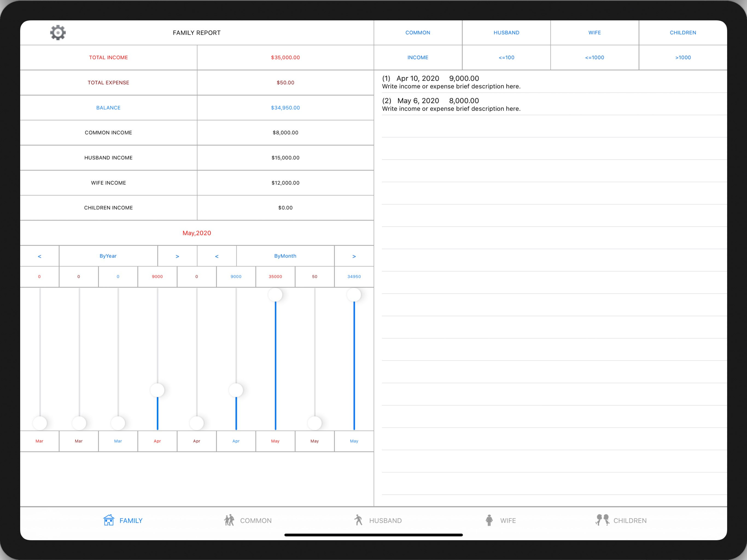The height and width of the screenshot is (560, 747).
Task: Click the 35000 value cell above the chart
Action: (x=275, y=277)
